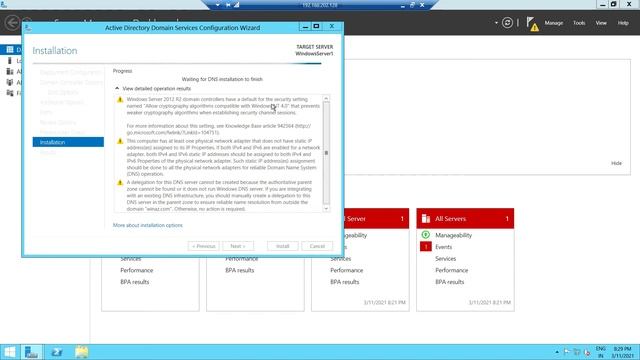Open Performance in leftmost role tile
This screenshot has height=360, width=640.
point(136,270)
